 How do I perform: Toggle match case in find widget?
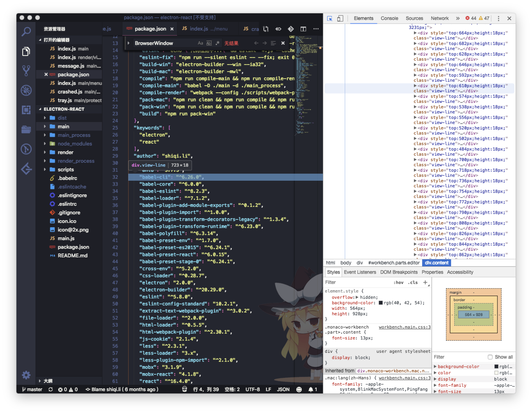[x=200, y=43]
